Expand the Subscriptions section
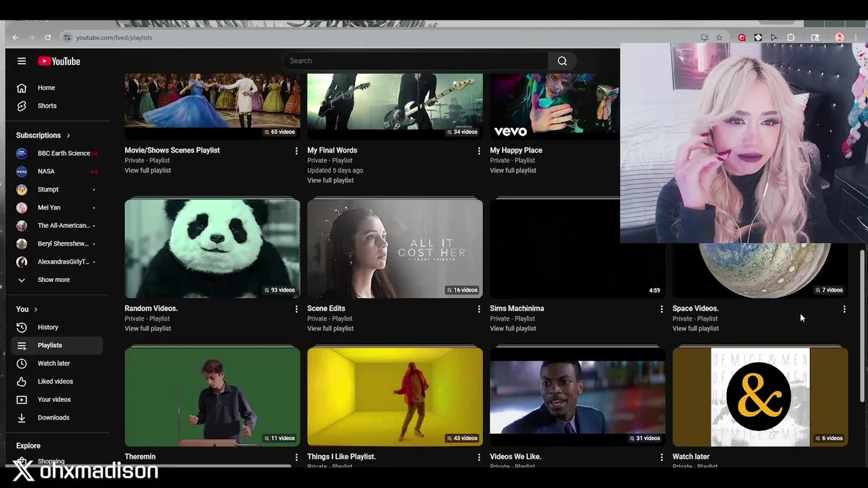This screenshot has width=868, height=488. 43,135
